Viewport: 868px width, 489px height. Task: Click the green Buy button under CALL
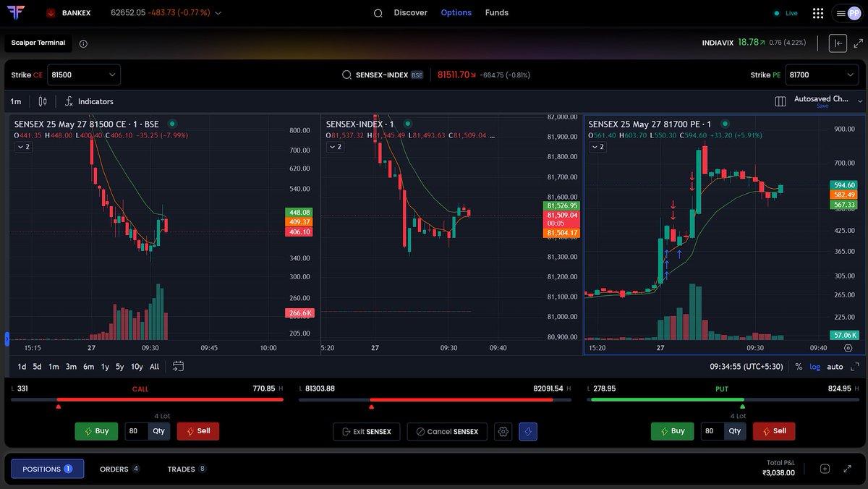(96, 431)
